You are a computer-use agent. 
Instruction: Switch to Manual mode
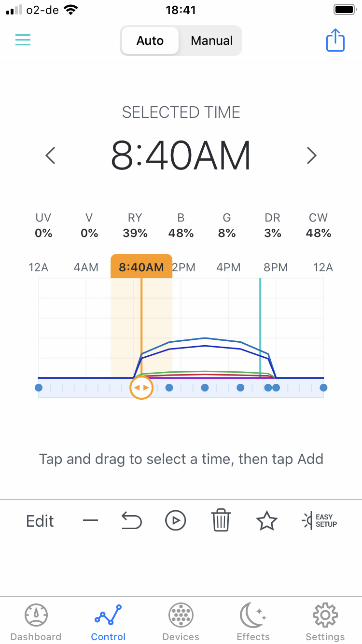pyautogui.click(x=211, y=41)
